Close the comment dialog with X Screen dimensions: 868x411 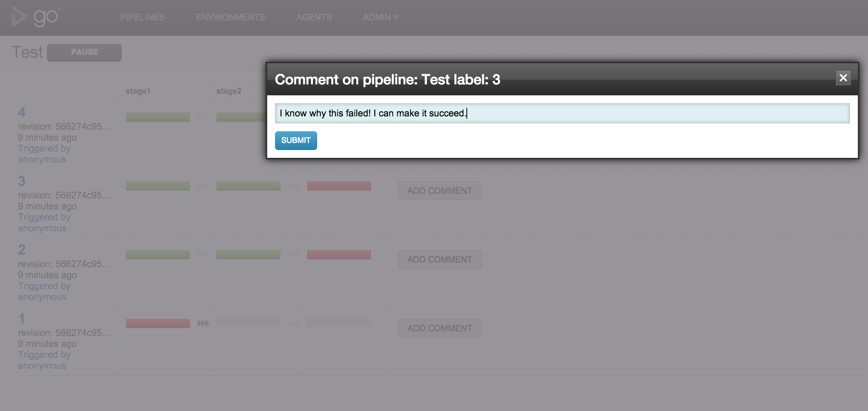coord(843,78)
